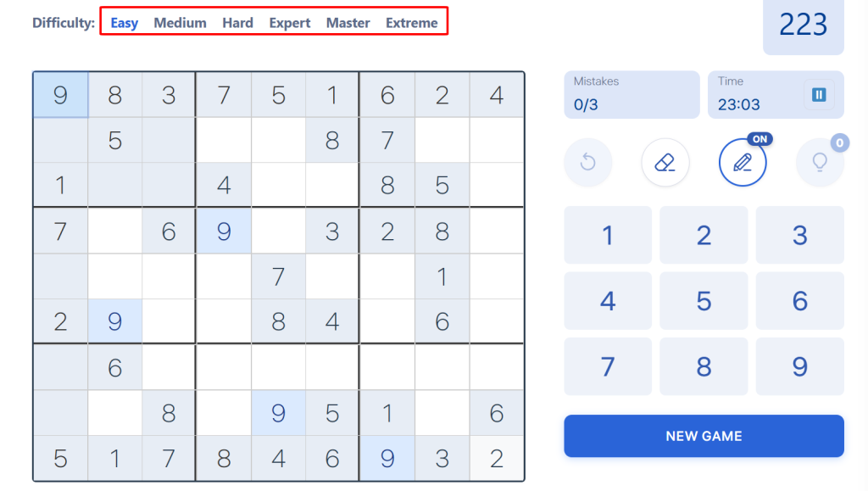868x491 pixels.
Task: Start a new game
Action: [704, 436]
